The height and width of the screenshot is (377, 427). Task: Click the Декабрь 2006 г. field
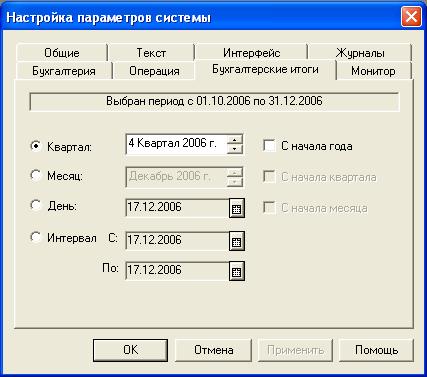176,177
